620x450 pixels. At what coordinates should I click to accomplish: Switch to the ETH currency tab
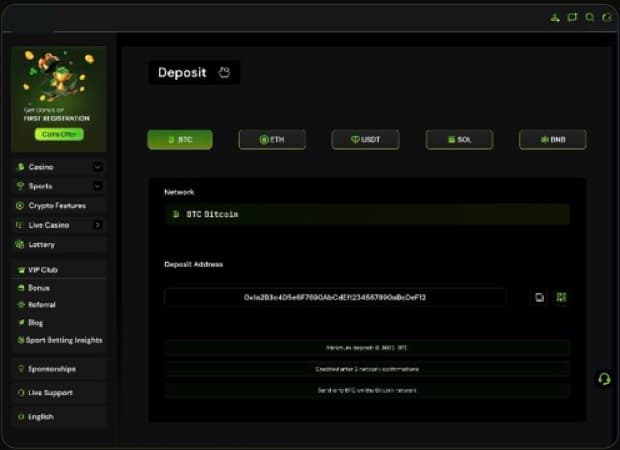tap(272, 140)
